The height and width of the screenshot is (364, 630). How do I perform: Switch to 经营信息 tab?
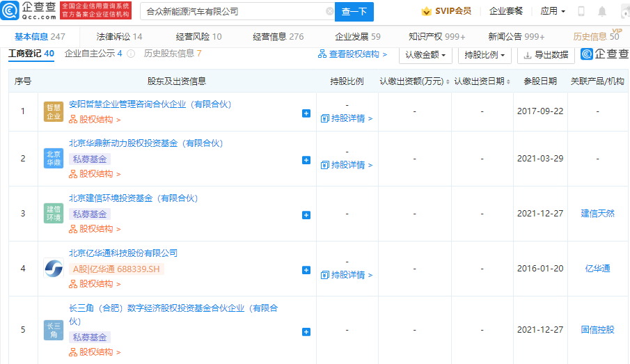coord(278,37)
